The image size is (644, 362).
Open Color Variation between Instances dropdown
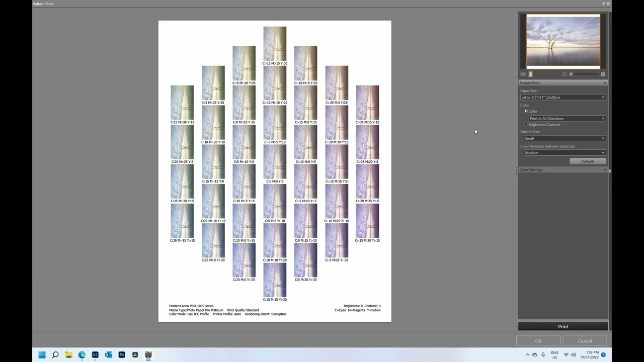565,153
